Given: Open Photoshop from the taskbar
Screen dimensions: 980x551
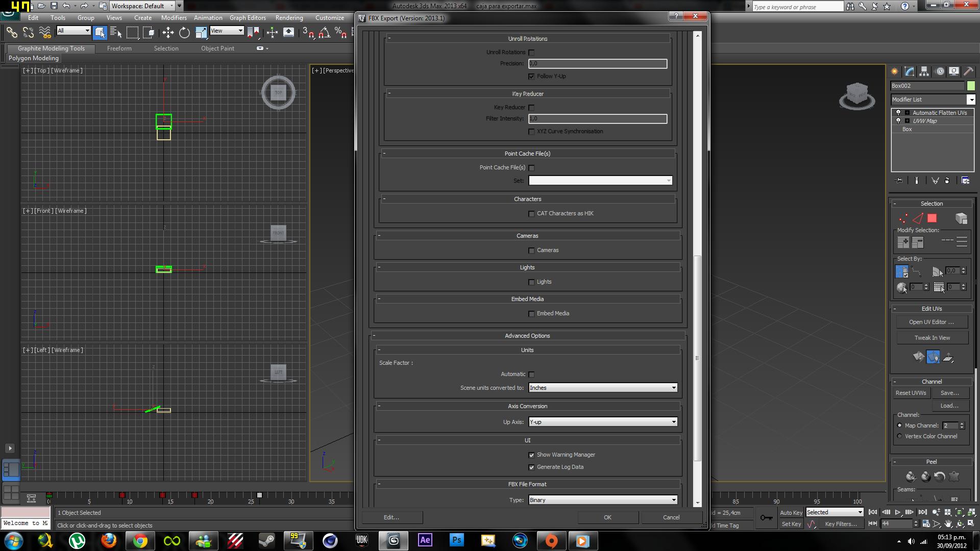Looking at the screenshot, I should point(456,540).
